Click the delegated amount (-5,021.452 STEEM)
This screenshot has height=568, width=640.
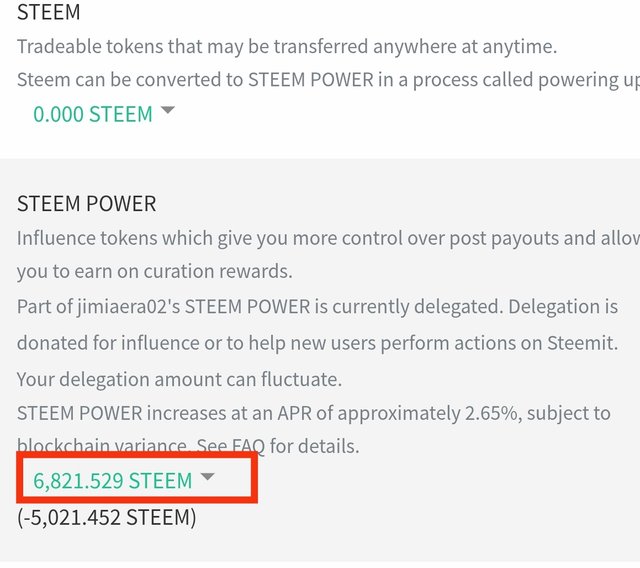[107, 517]
